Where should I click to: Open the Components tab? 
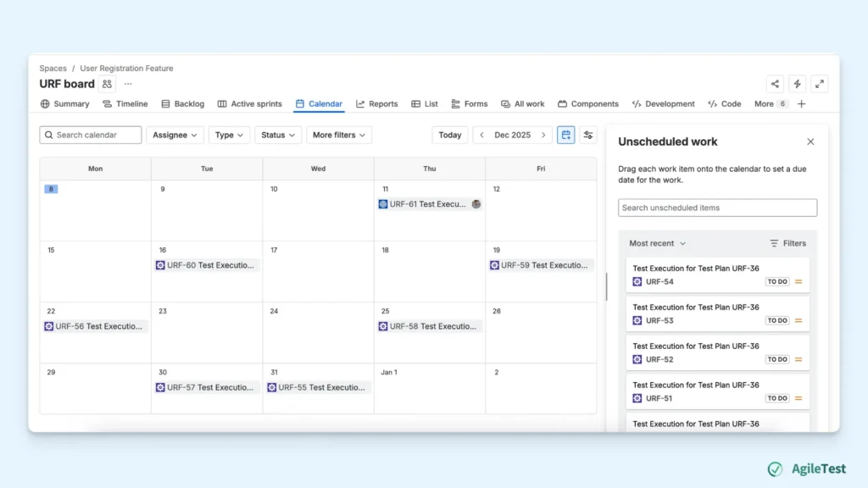pyautogui.click(x=588, y=104)
